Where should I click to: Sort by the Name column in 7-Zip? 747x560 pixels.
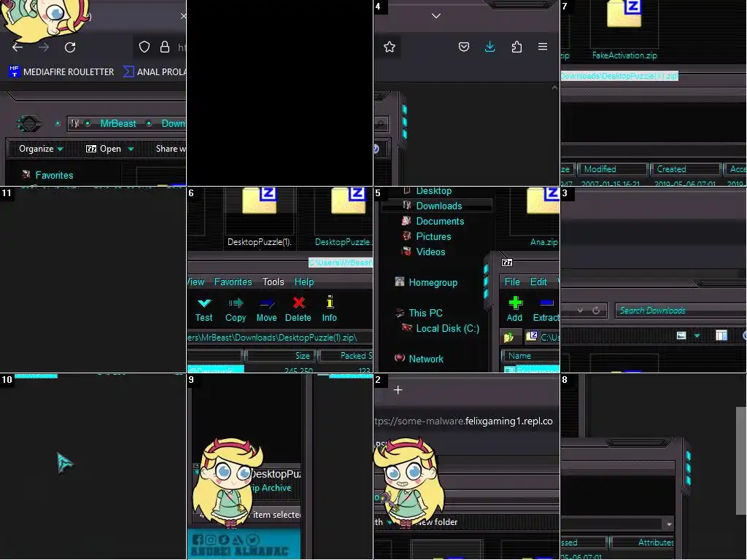click(x=531, y=356)
